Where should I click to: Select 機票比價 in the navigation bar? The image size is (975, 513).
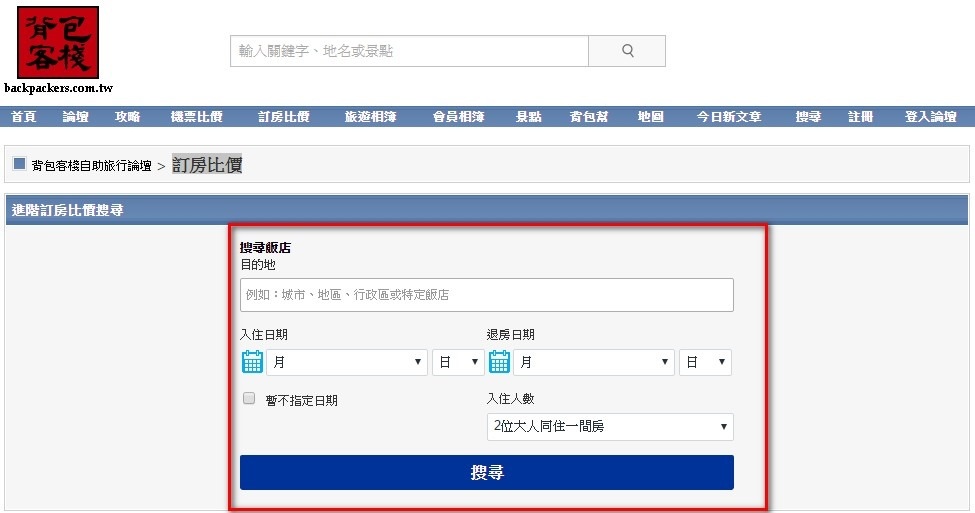[196, 116]
